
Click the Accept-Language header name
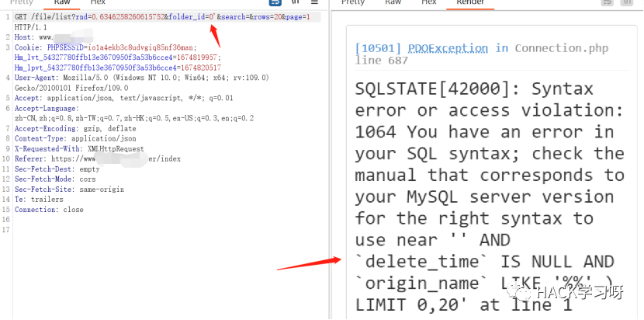coord(45,108)
